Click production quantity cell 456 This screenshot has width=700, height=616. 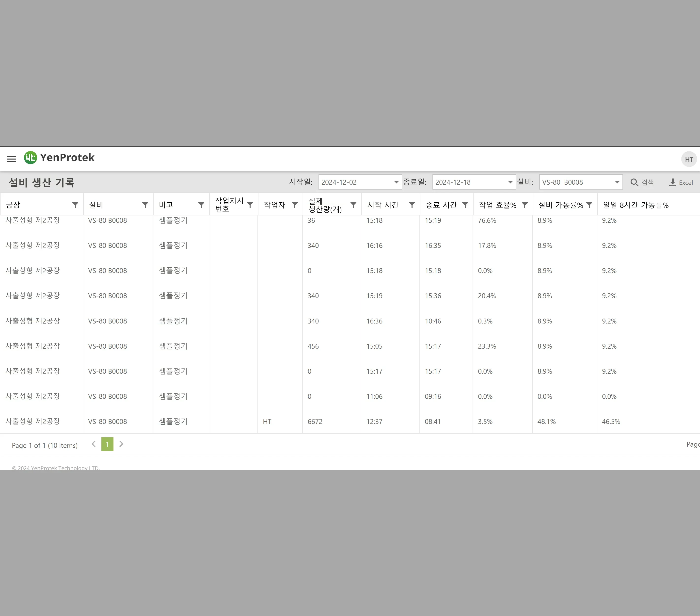coord(313,346)
